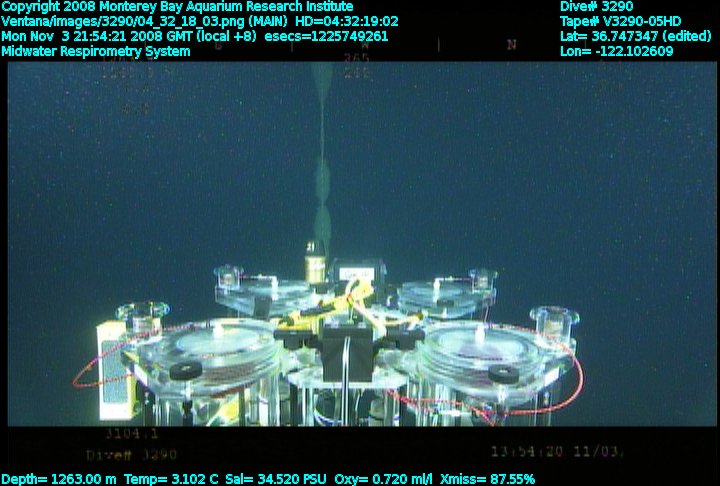Click the Midwater Respirometry System label
This screenshot has width=720, height=486.
(96, 51)
